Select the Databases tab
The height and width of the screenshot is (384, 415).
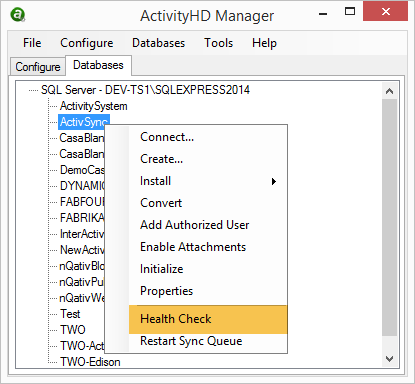[98, 65]
